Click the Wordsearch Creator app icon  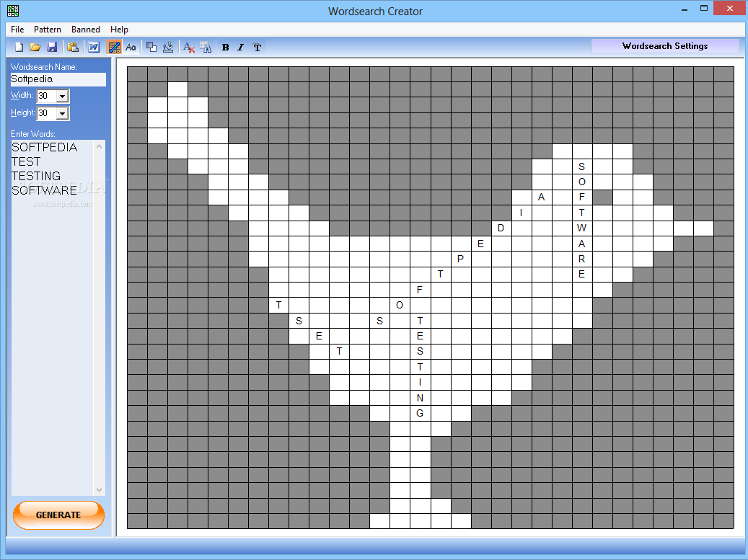[x=13, y=11]
